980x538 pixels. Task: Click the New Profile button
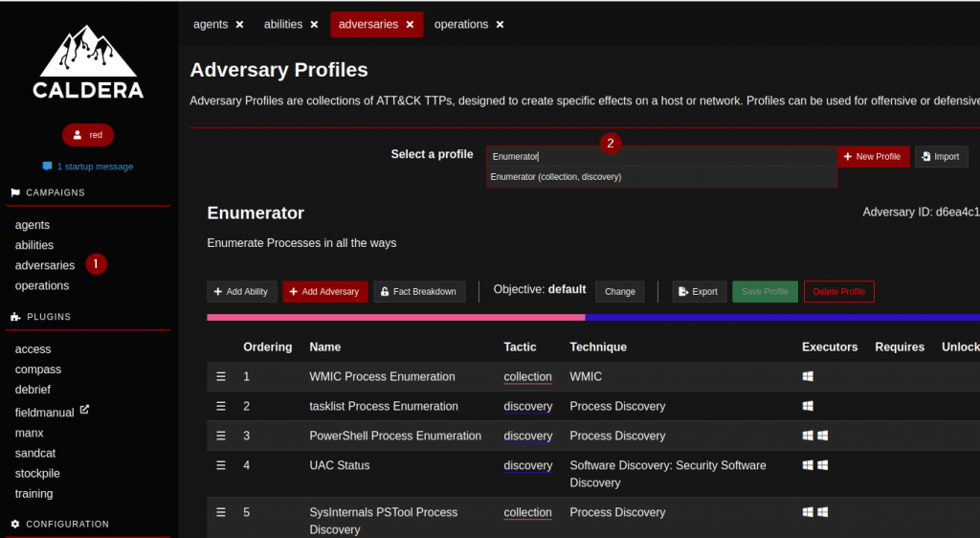click(873, 157)
